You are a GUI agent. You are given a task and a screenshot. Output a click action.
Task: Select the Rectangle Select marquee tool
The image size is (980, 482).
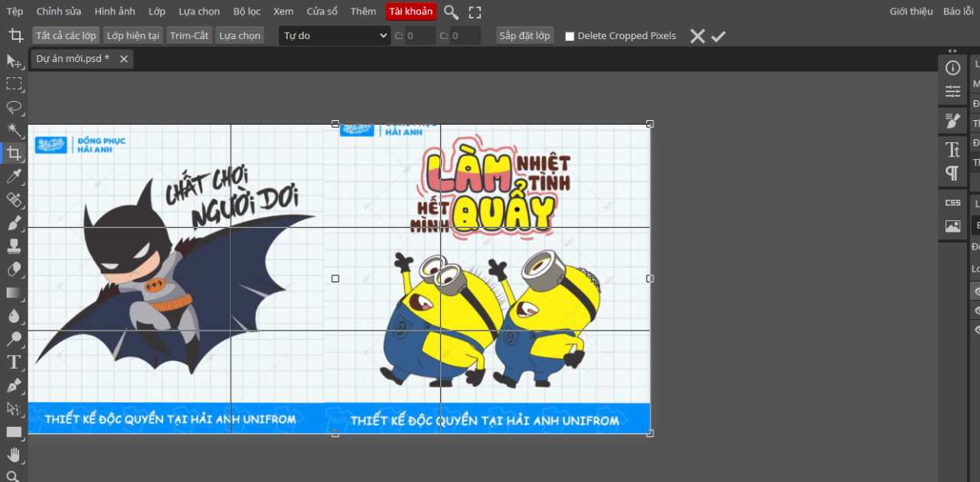[14, 83]
